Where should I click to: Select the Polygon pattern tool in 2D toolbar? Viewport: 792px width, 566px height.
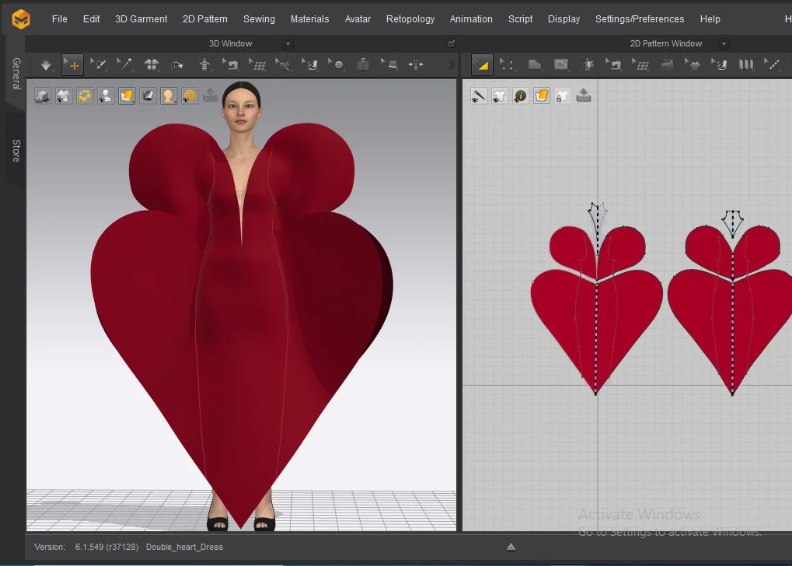535,65
